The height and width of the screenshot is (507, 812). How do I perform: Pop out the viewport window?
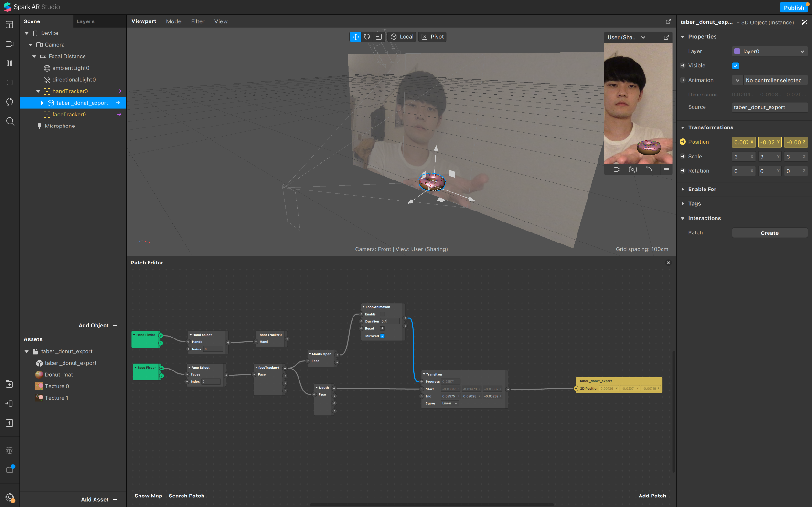pos(668,21)
